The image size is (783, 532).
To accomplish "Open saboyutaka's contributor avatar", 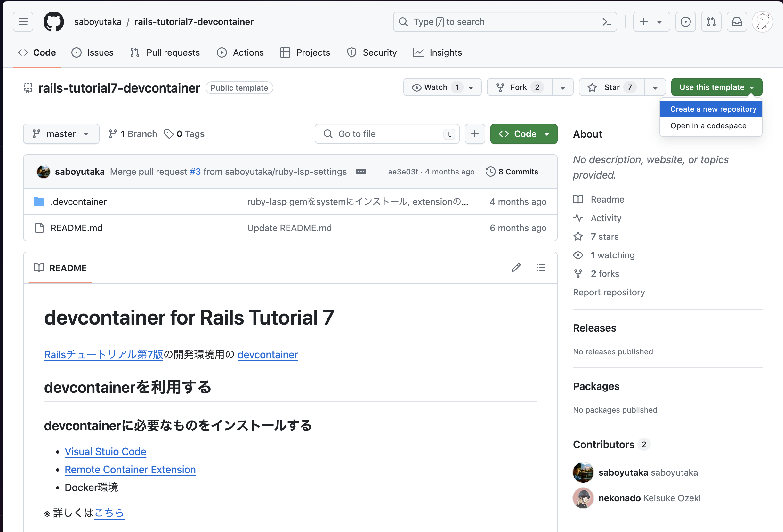I will tap(583, 472).
